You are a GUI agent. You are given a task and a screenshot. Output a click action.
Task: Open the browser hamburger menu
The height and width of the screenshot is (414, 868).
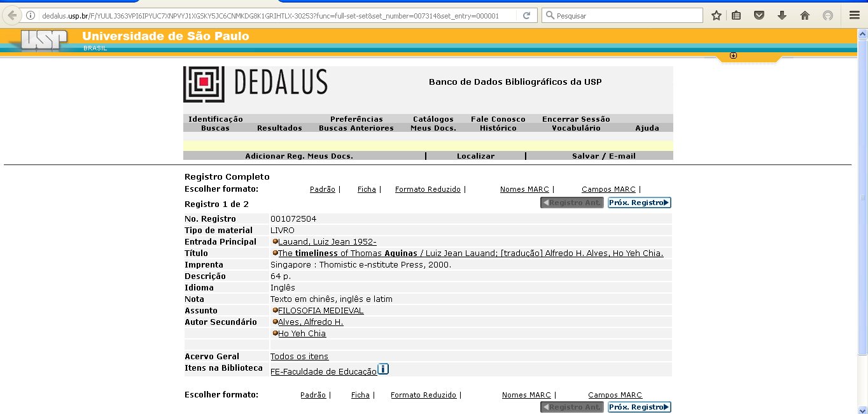[854, 15]
